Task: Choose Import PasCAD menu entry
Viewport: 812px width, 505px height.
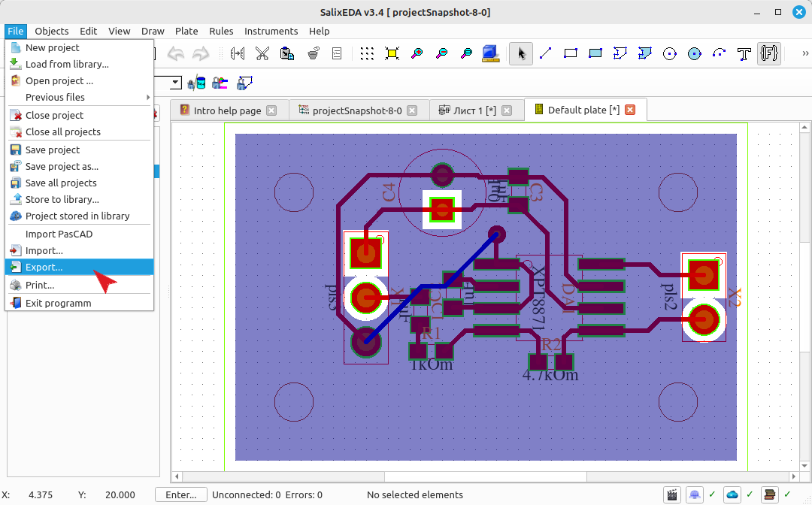Action: click(79, 234)
